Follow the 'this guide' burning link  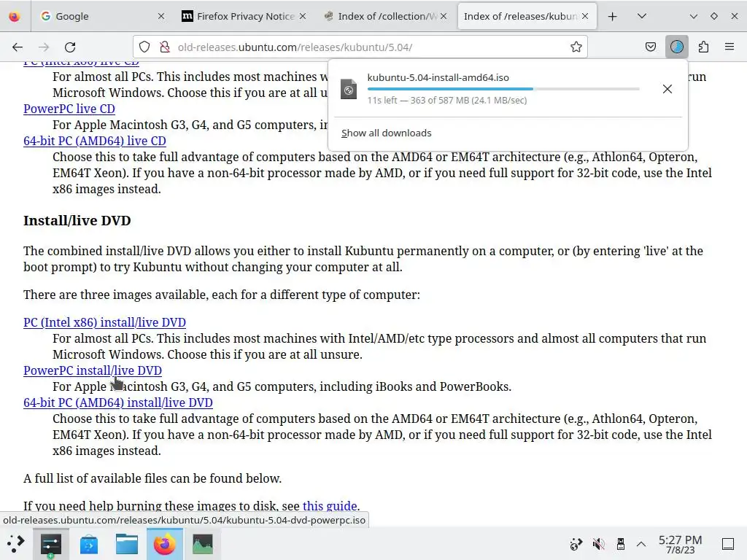pos(330,506)
